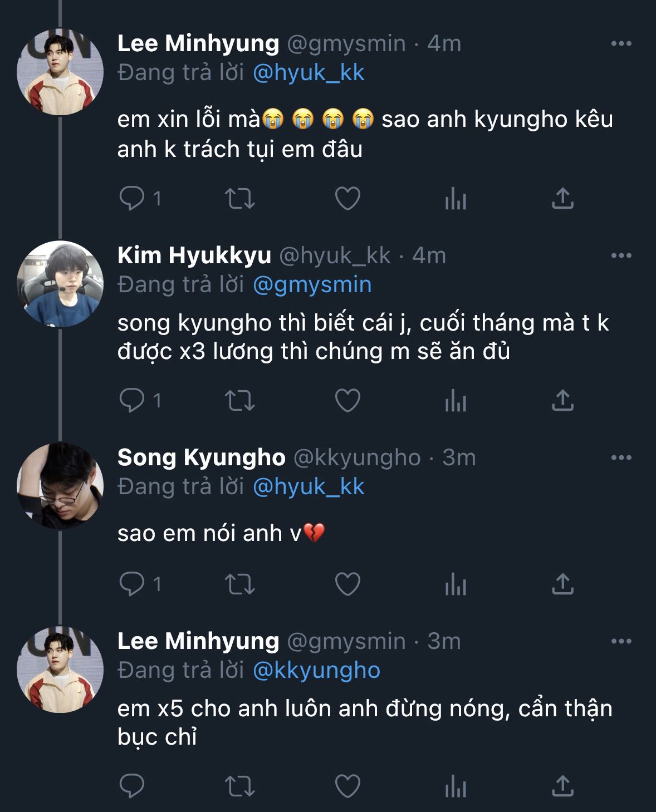The width and height of the screenshot is (656, 812).
Task: Reply to the last tweet about x5
Action: tap(132, 786)
